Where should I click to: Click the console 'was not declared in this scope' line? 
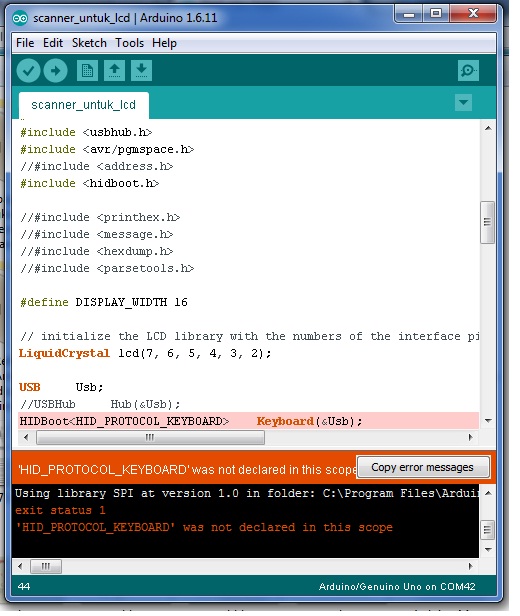coord(204,527)
